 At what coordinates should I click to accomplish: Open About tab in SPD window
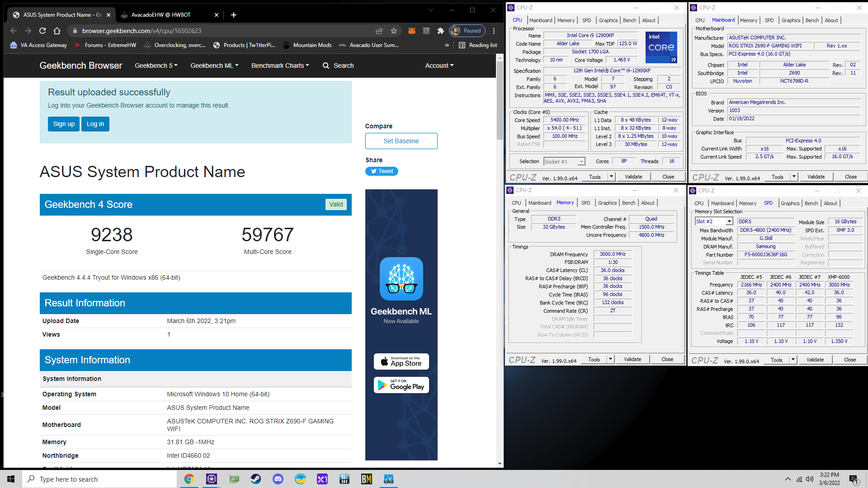(830, 203)
